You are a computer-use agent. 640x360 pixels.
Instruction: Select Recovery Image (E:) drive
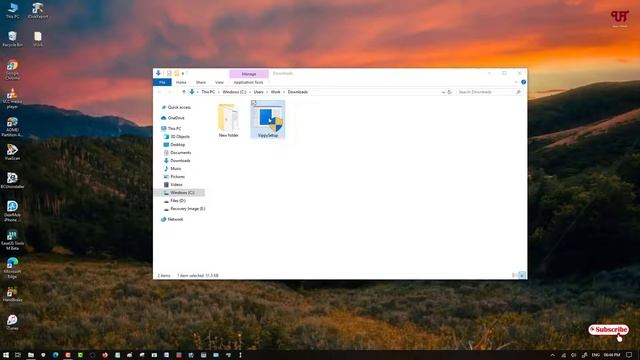click(x=187, y=209)
